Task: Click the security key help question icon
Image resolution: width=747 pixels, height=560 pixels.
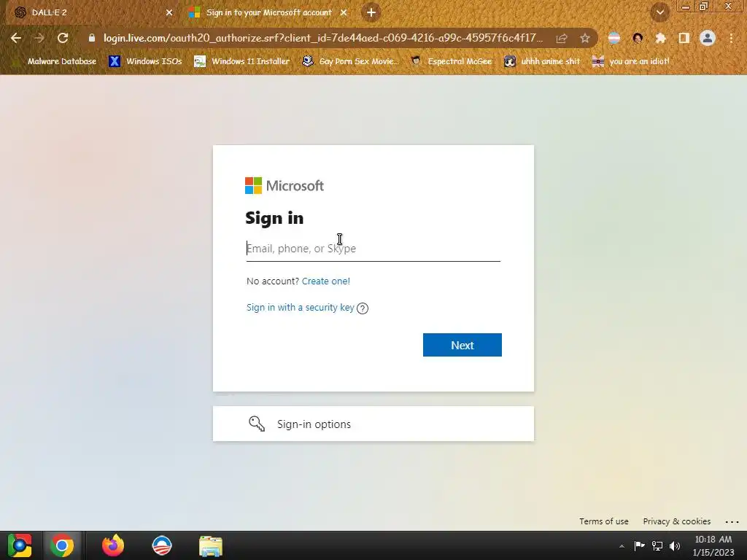Action: [x=363, y=308]
